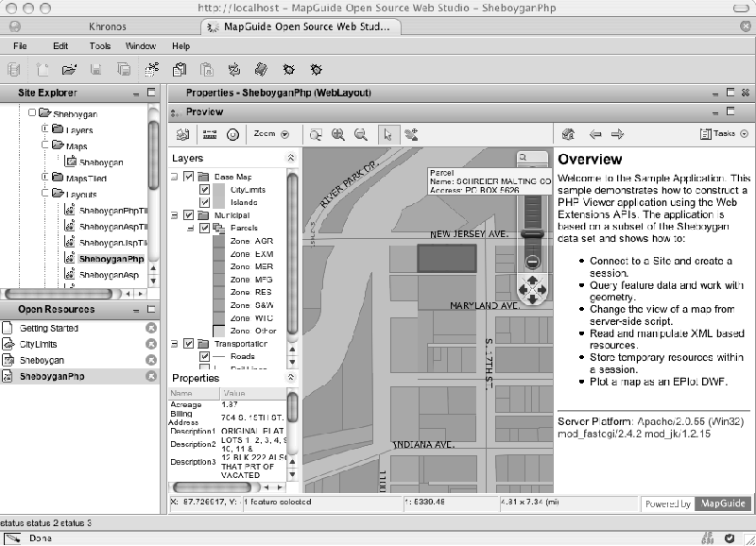
Task: Disable the Roads layer checkbox
Action: 205,357
